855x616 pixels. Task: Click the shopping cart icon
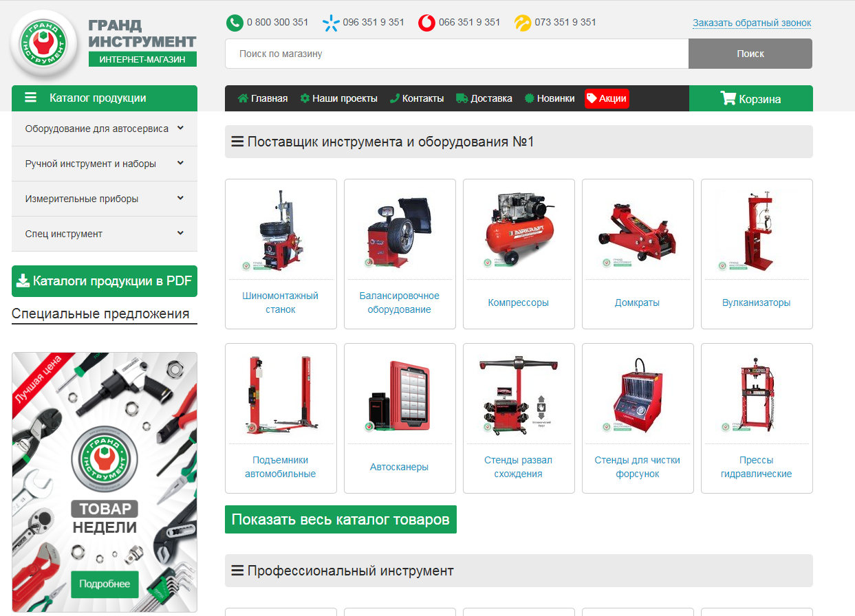[728, 98]
